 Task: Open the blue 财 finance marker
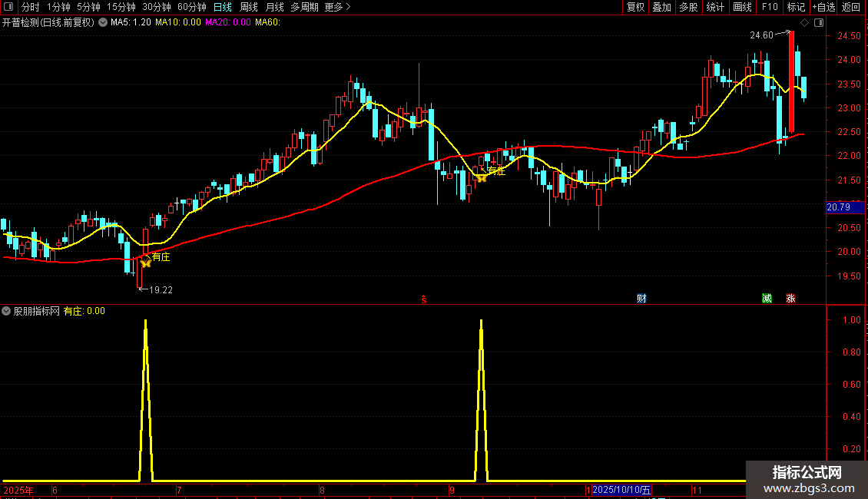click(641, 299)
